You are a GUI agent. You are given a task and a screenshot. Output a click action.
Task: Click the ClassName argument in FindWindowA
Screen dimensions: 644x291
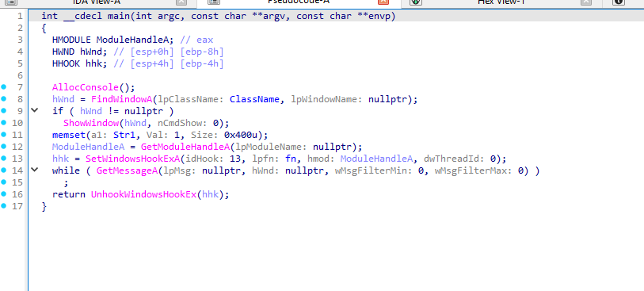(254, 99)
